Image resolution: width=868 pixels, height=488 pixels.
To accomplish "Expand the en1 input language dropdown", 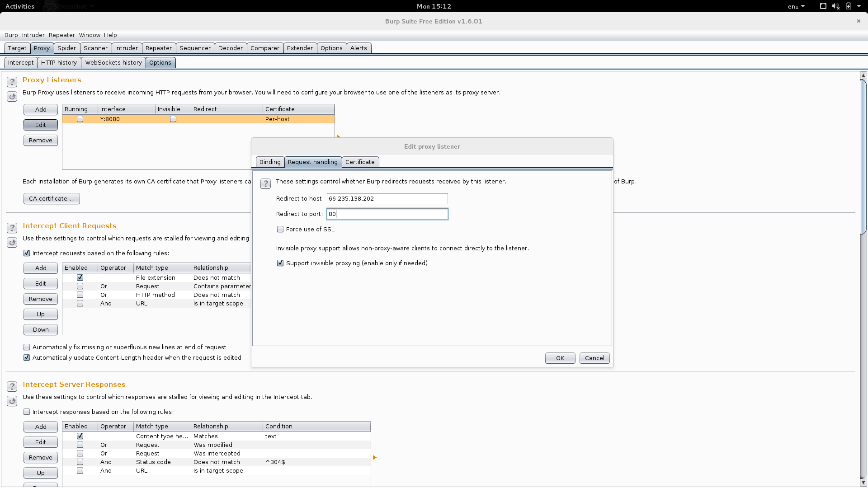I will 796,6.
